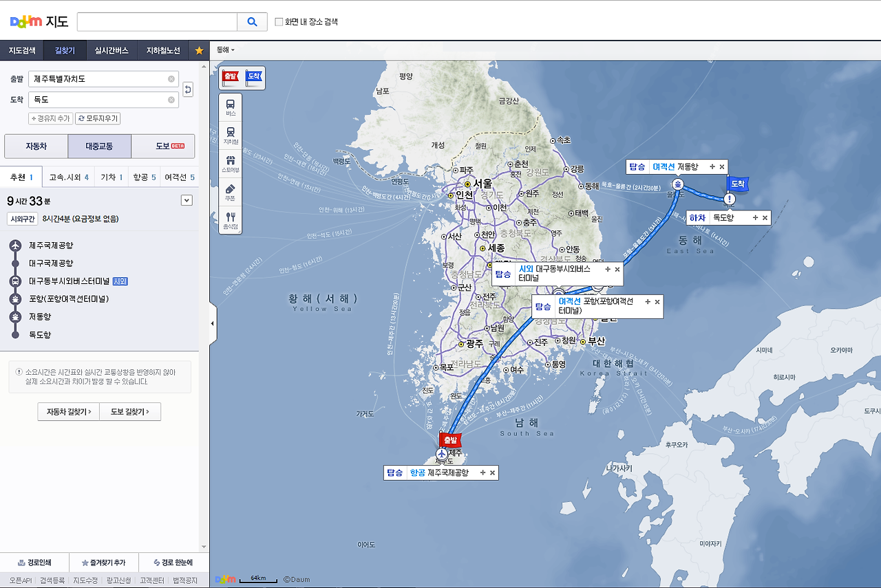881x588 pixels.
Task: Show 음식점 on the map
Action: (x=230, y=220)
